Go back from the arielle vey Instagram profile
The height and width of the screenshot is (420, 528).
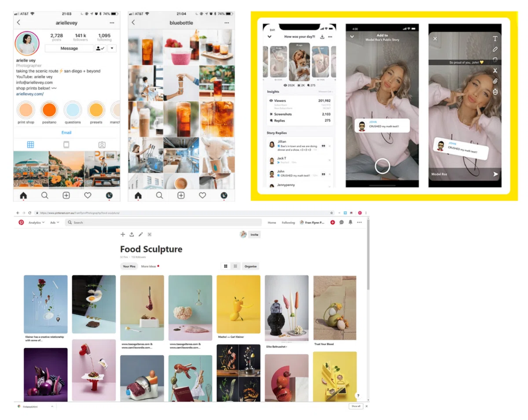click(18, 22)
